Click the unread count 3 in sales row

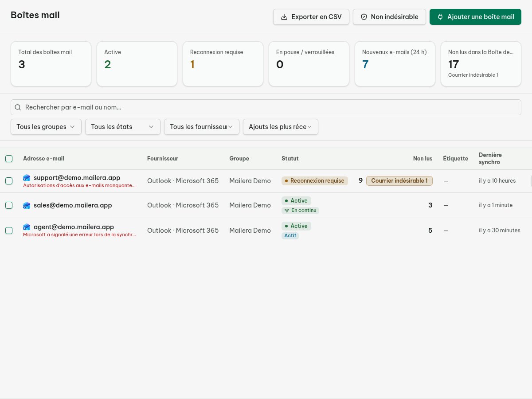pyautogui.click(x=430, y=205)
